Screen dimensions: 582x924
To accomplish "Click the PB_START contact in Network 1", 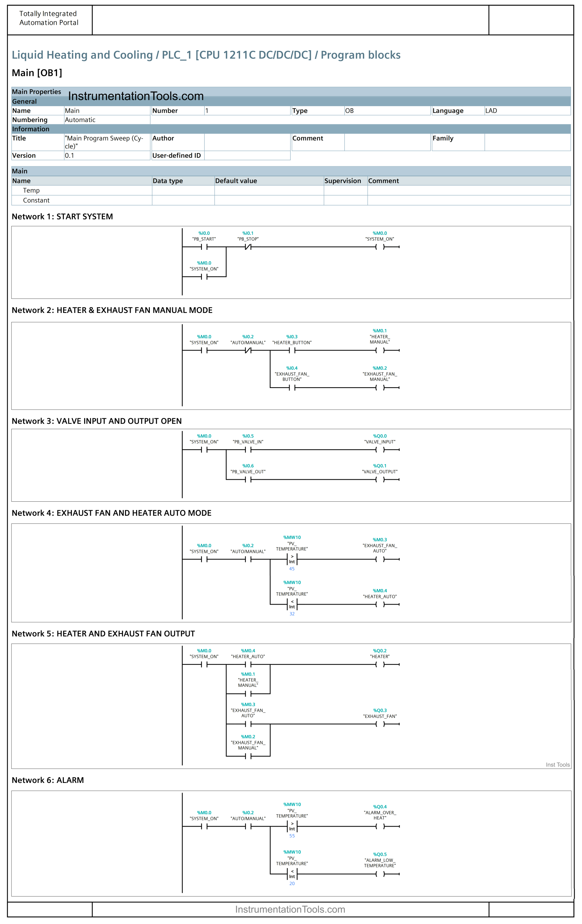I will coord(204,247).
